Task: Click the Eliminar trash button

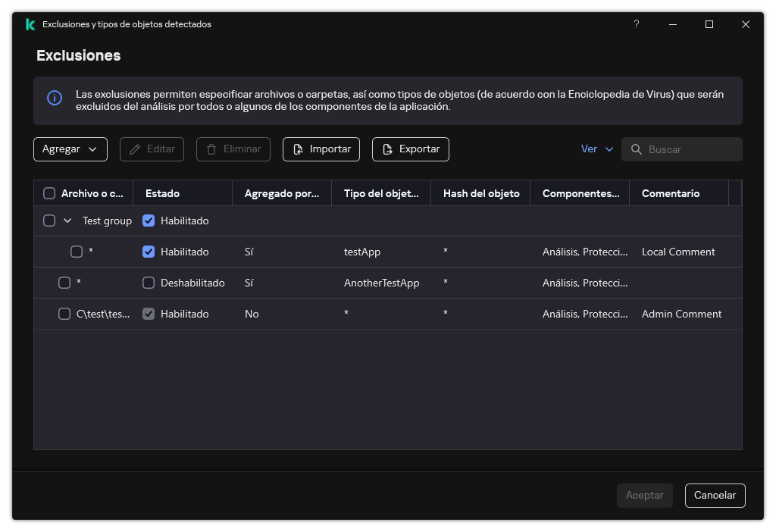Action: tap(233, 149)
